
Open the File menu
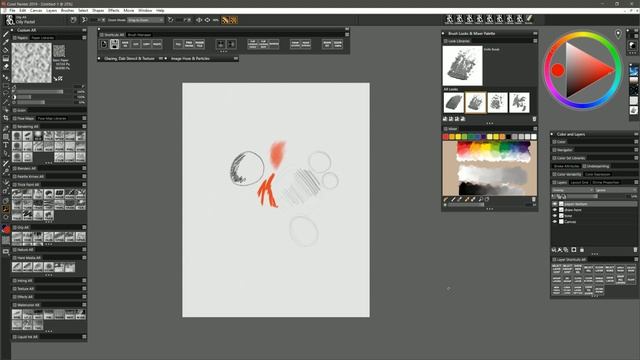point(12,11)
